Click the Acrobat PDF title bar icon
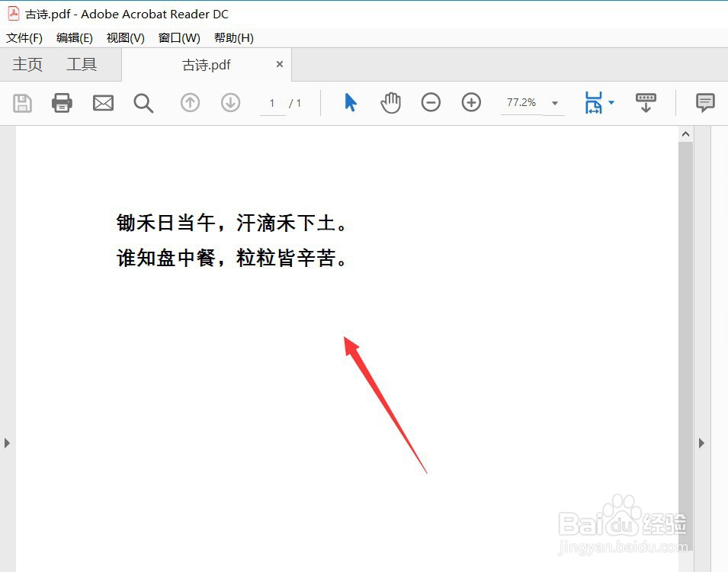 click(14, 14)
